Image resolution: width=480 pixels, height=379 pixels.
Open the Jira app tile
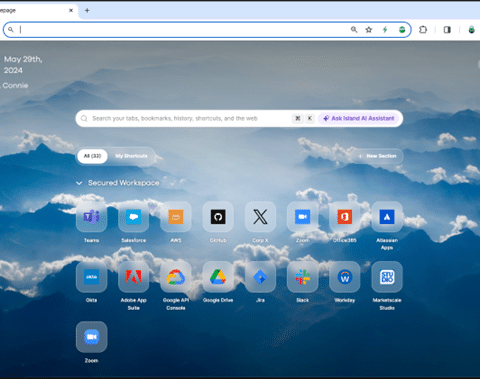260,277
